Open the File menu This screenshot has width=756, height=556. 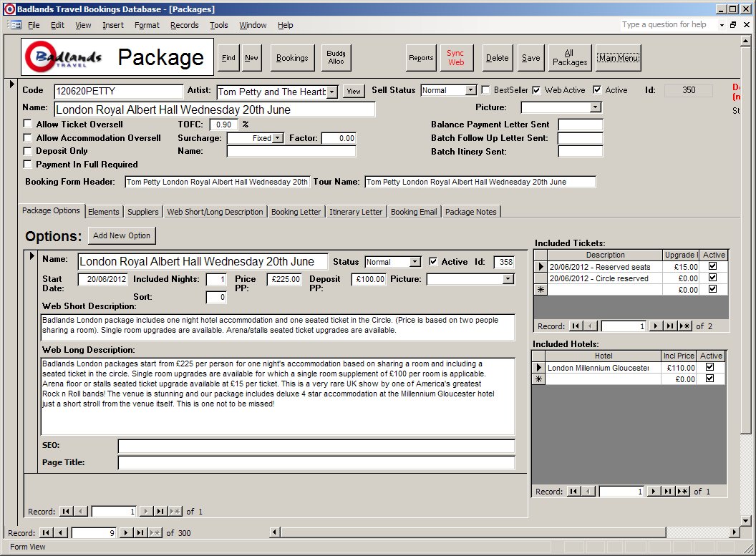34,25
